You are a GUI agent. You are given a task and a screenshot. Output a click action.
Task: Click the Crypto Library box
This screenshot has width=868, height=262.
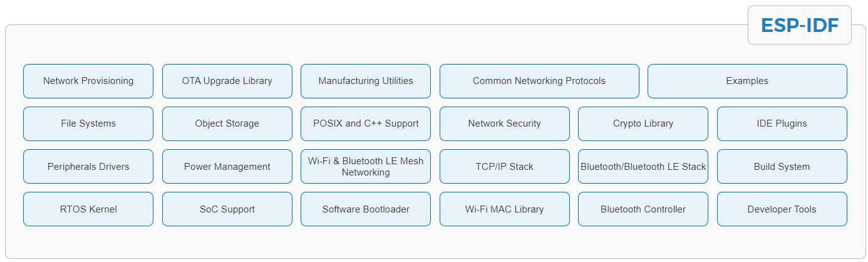coord(643,123)
